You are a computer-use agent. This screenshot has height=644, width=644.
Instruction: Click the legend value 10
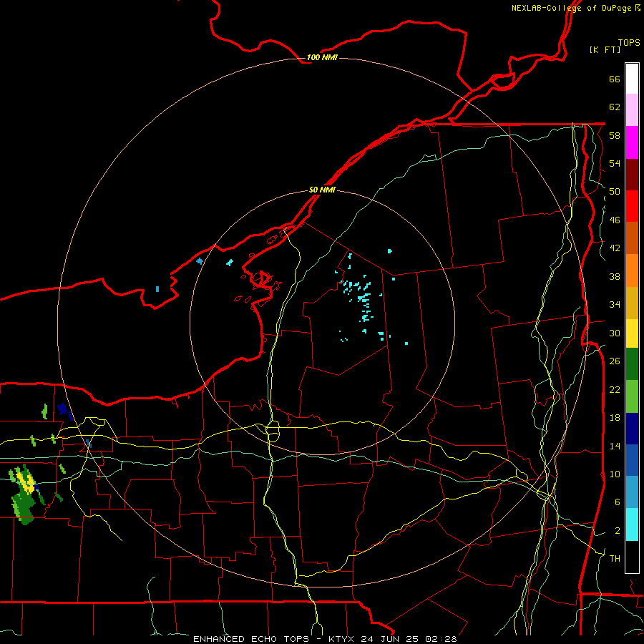click(x=615, y=474)
